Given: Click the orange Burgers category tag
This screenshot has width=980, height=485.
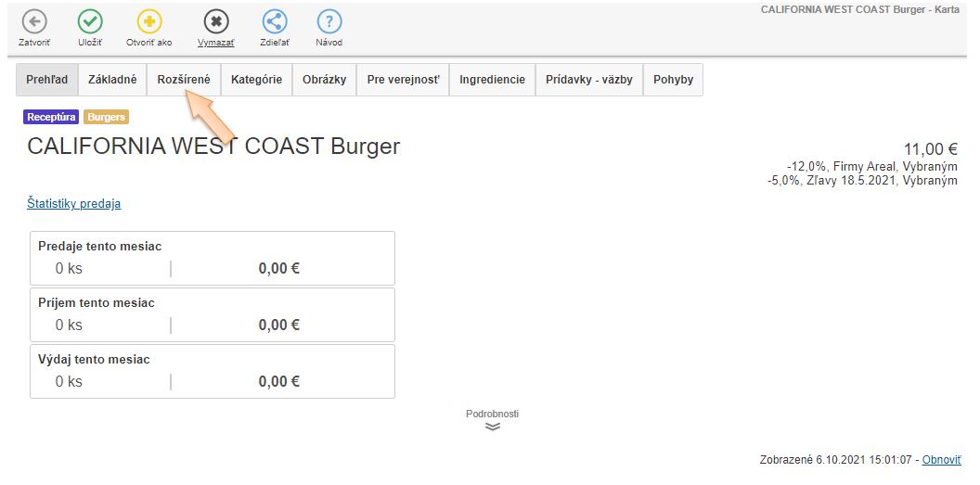Looking at the screenshot, I should (x=107, y=117).
